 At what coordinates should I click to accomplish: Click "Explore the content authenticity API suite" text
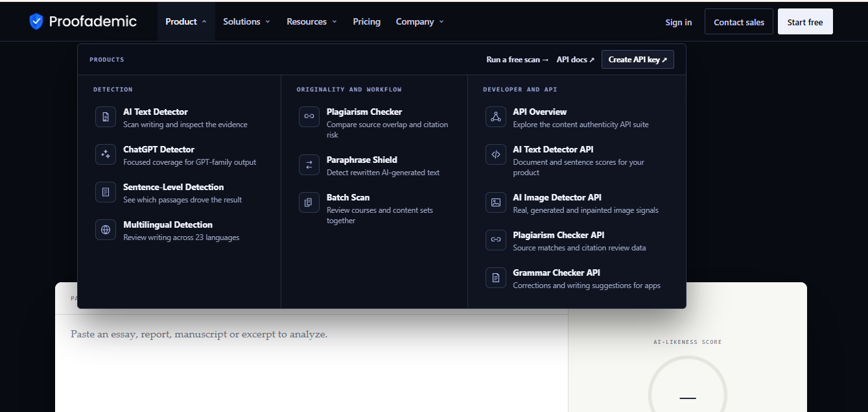tap(581, 125)
